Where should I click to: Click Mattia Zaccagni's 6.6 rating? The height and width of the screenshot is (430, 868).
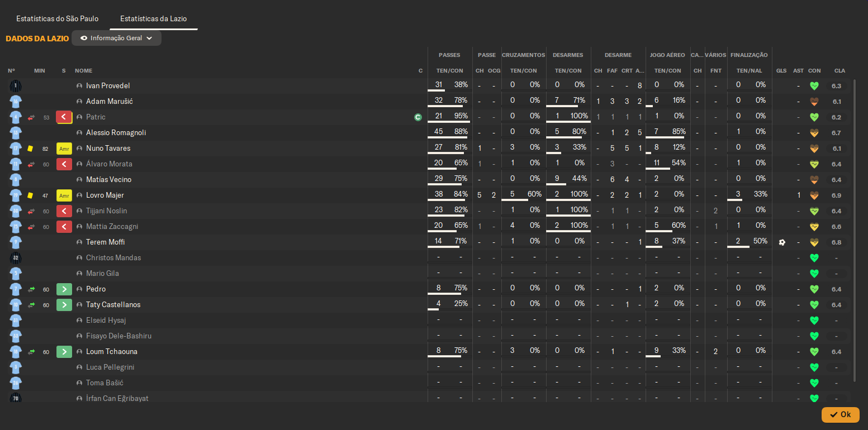[837, 227]
